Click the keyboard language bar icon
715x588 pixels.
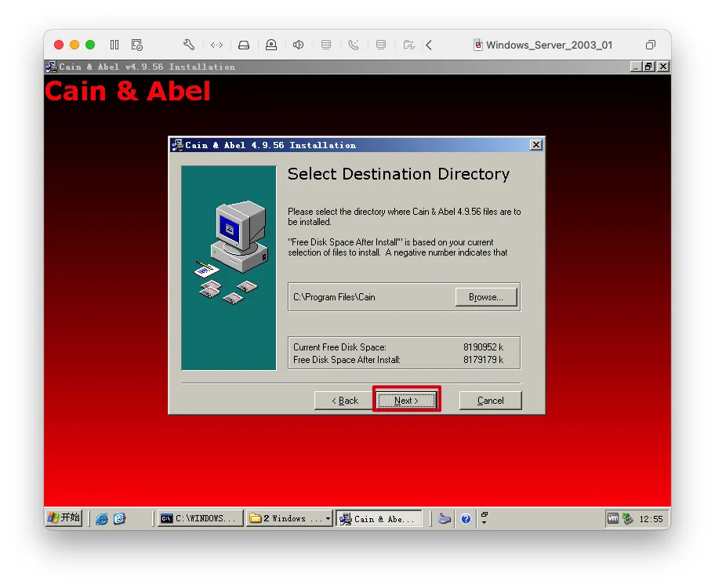pyautogui.click(x=445, y=519)
